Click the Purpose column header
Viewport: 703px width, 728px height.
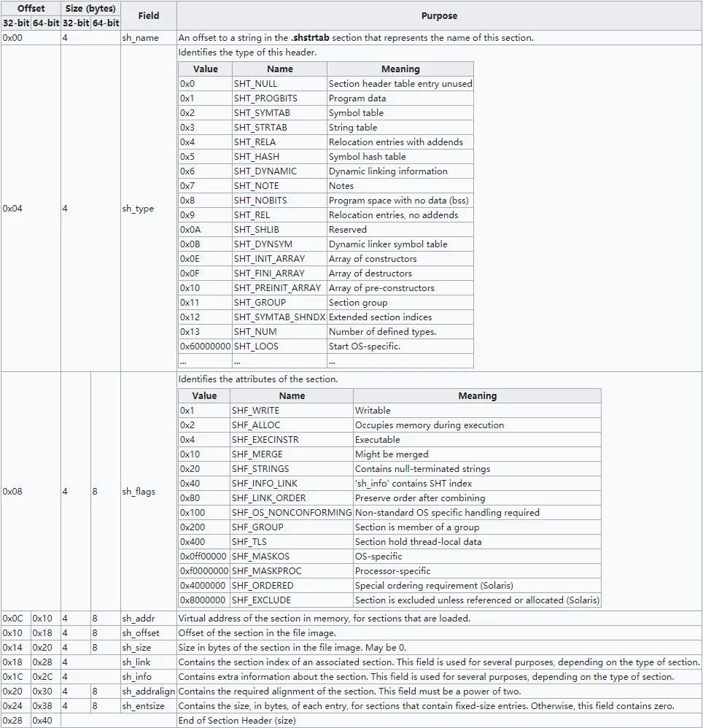439,16
